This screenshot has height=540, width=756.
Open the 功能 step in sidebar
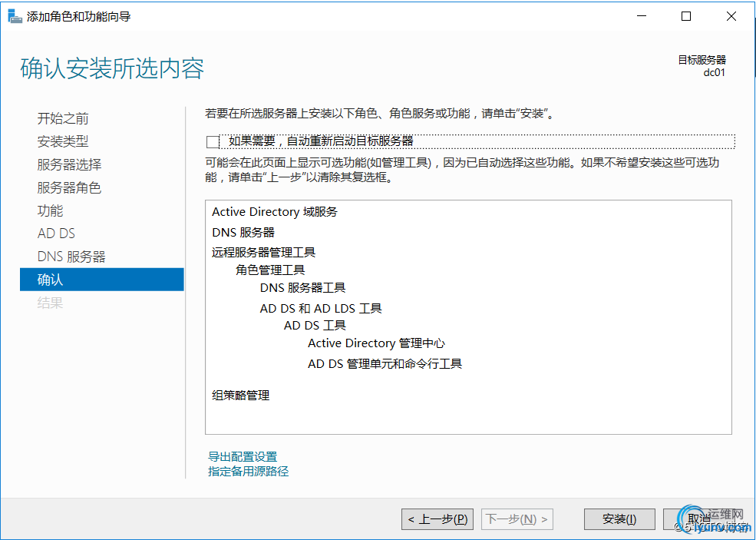click(x=50, y=210)
